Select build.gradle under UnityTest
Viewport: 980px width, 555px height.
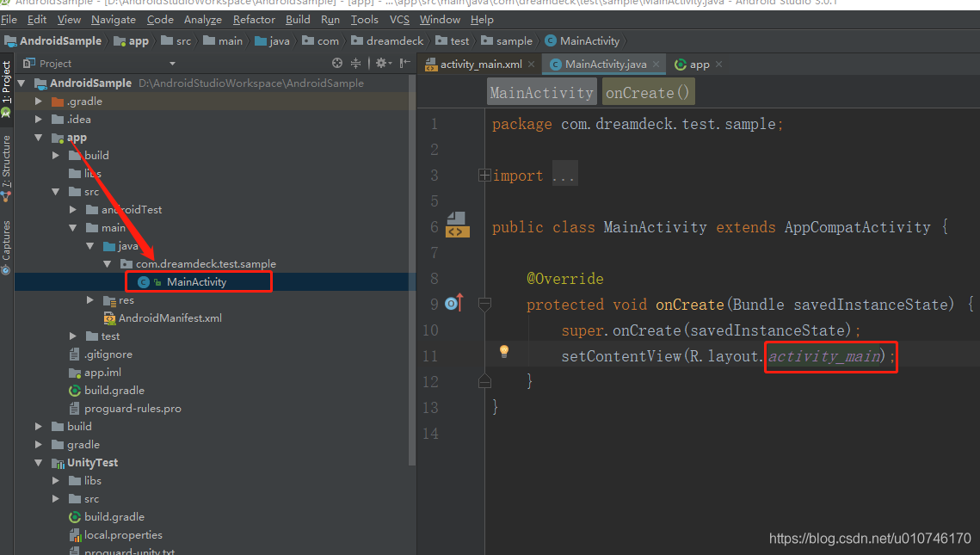click(114, 517)
